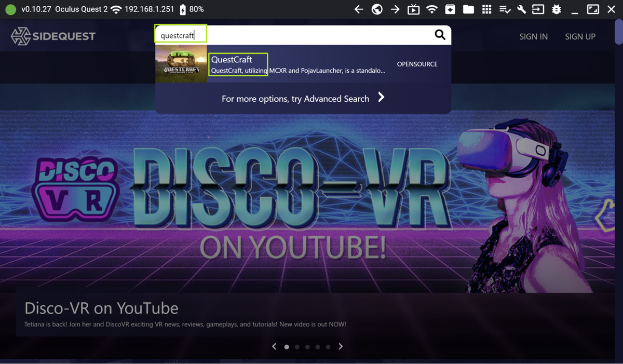Screen dimensions: 623x364
Task: Click the run ADB command icon
Action: point(538,9)
